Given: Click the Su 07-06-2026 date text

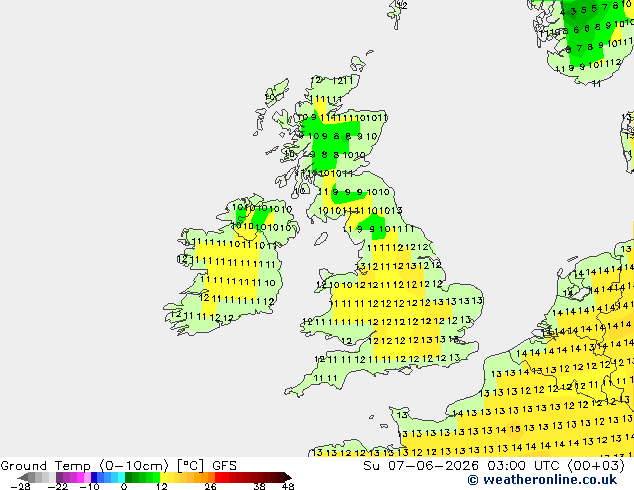Looking at the screenshot, I should (421, 465).
